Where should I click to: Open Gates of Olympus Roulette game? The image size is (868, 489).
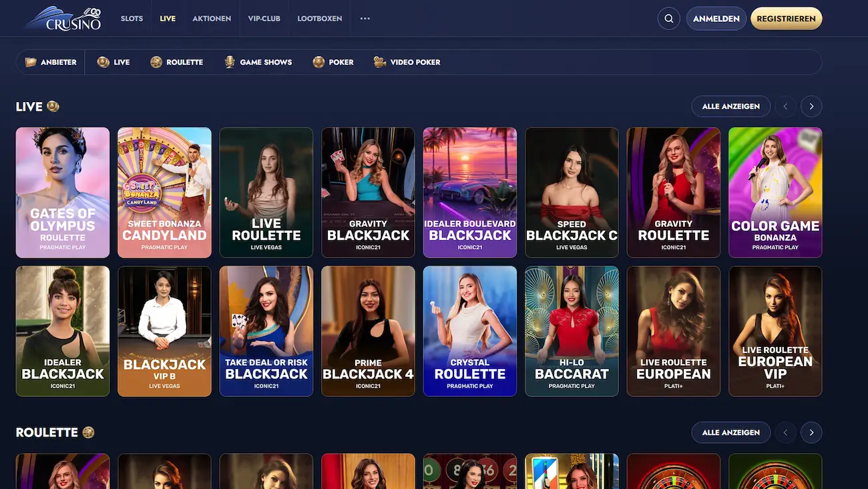coord(63,193)
